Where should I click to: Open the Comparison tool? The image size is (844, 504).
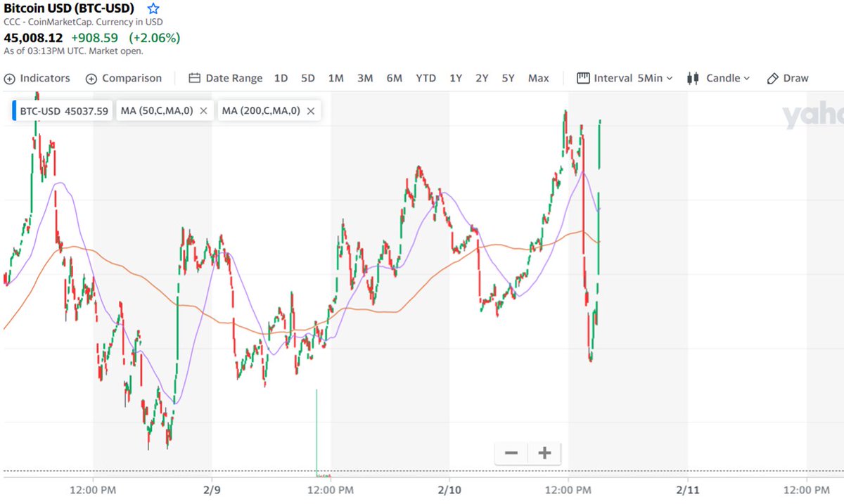(124, 78)
